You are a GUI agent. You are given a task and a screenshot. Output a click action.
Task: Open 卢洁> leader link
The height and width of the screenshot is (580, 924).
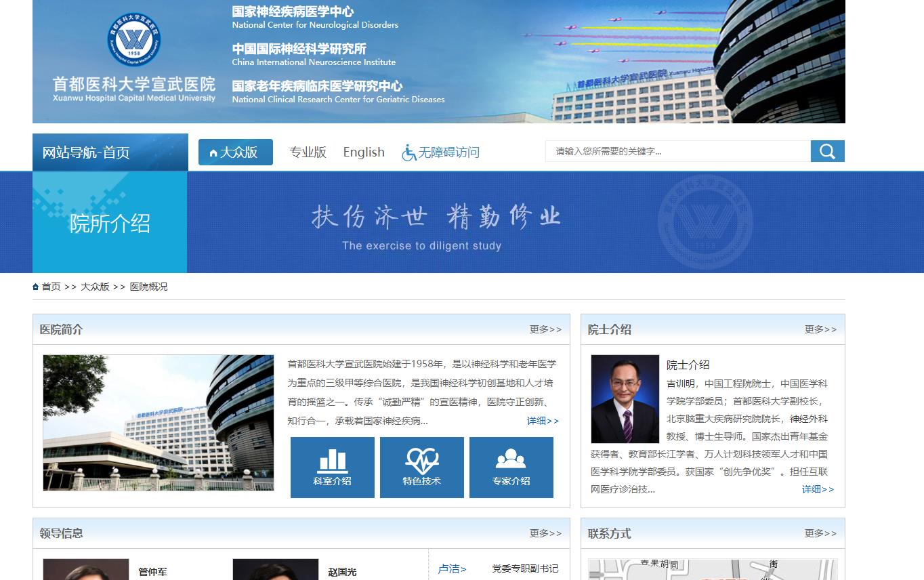coord(453,568)
